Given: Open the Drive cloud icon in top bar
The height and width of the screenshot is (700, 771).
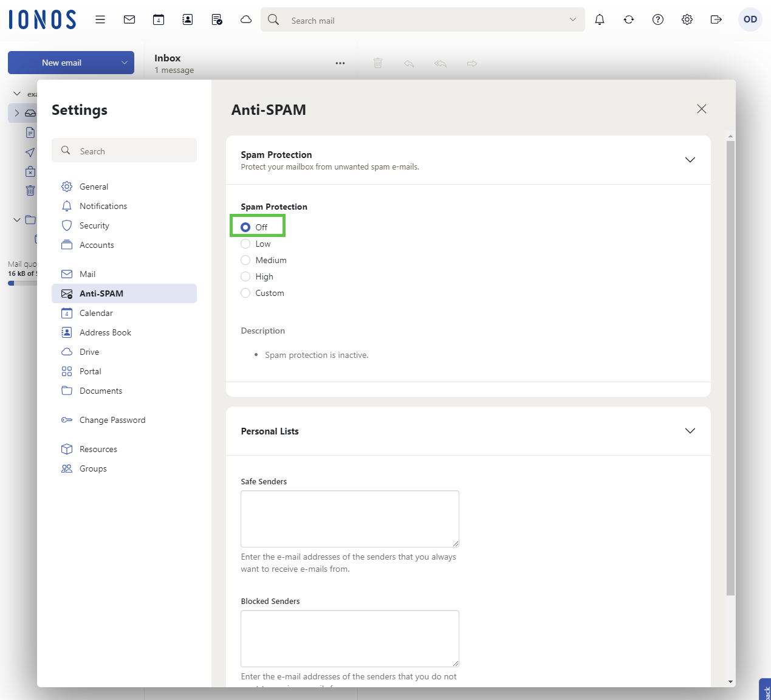Looking at the screenshot, I should point(246,19).
